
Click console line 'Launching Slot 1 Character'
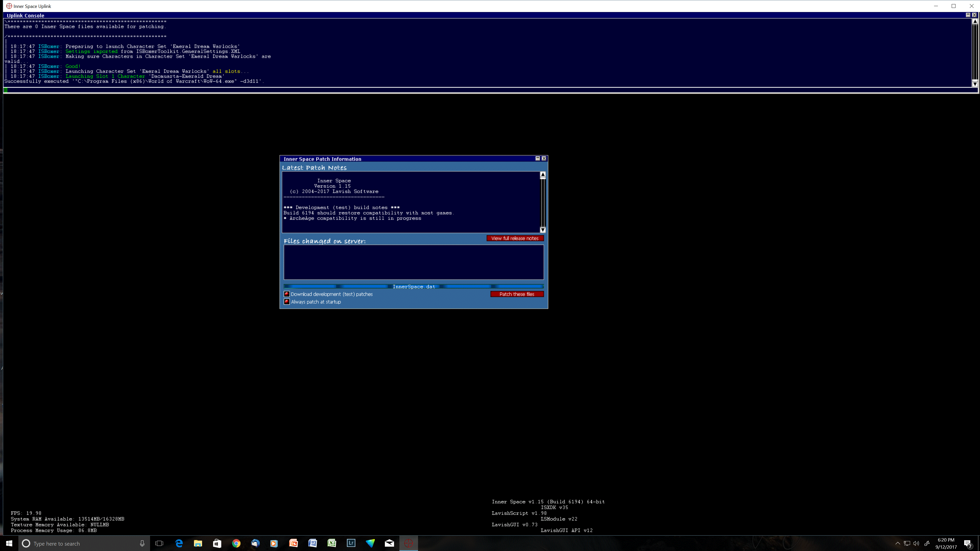(105, 77)
